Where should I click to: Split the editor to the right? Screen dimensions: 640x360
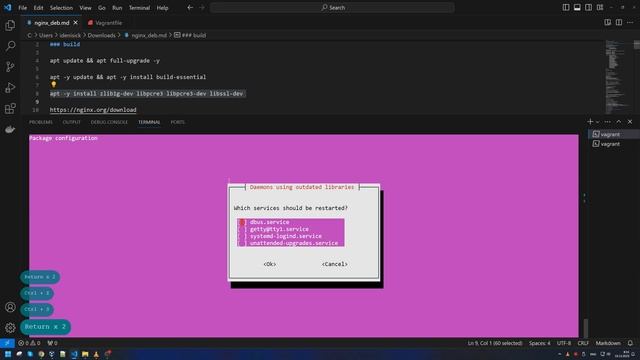(x=619, y=22)
